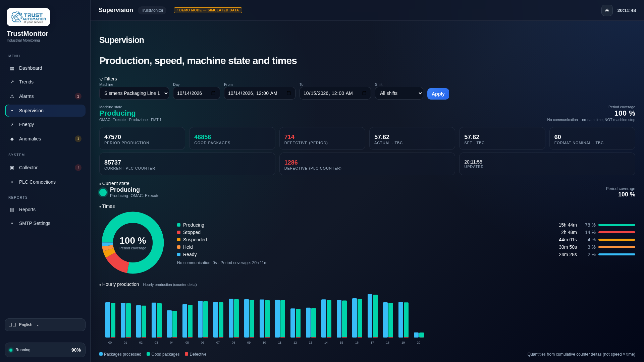This screenshot has height=362, width=644.
Task: Click the 85737 Current PLC Counter card
Action: click(x=187, y=164)
